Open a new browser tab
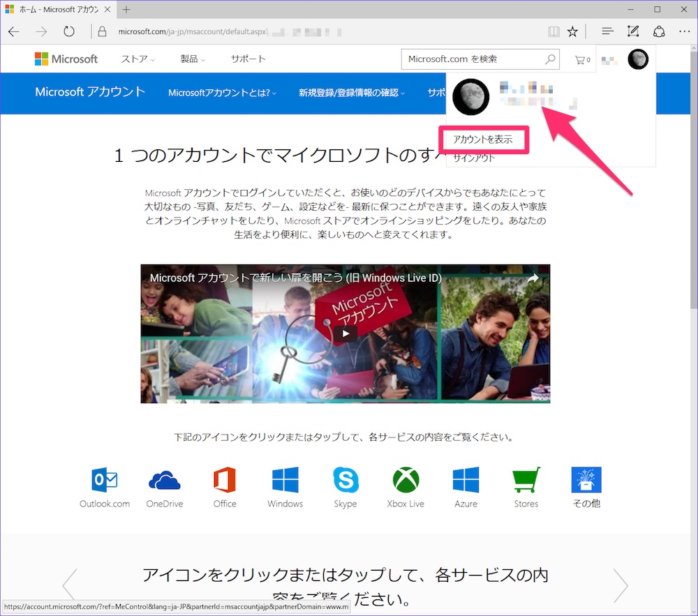The height and width of the screenshot is (616, 698). pos(126,9)
